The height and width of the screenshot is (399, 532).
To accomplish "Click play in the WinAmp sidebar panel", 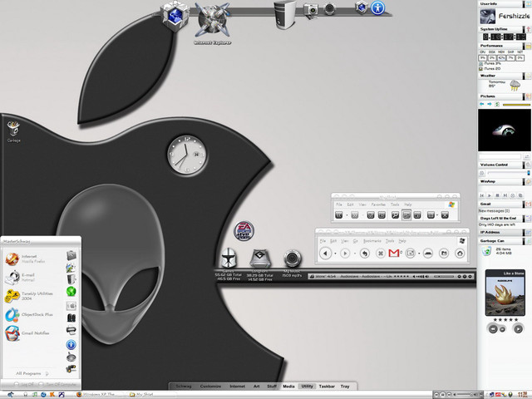I will coord(490,195).
